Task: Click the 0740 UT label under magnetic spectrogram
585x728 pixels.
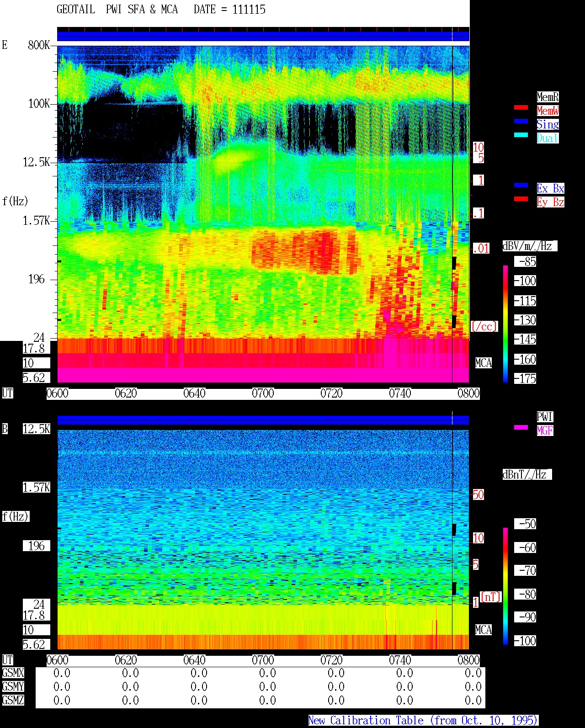Action: [x=400, y=660]
